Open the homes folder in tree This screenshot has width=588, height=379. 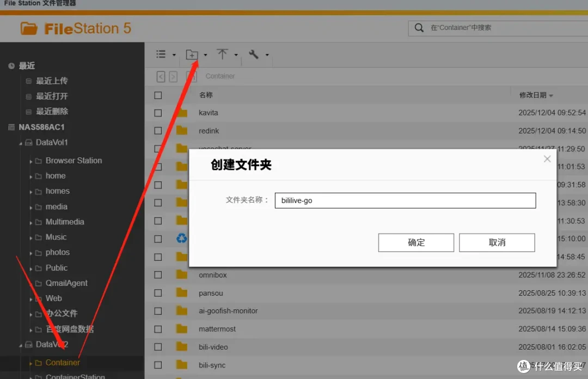coord(57,191)
